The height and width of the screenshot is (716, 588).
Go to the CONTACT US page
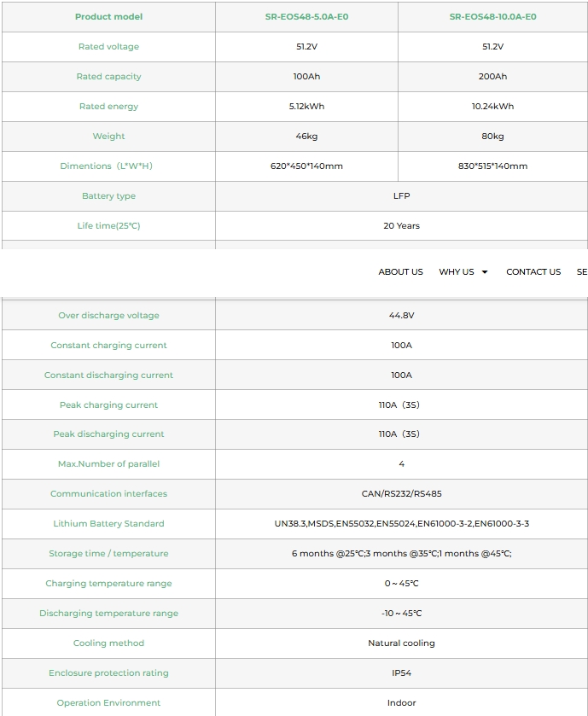pos(533,272)
